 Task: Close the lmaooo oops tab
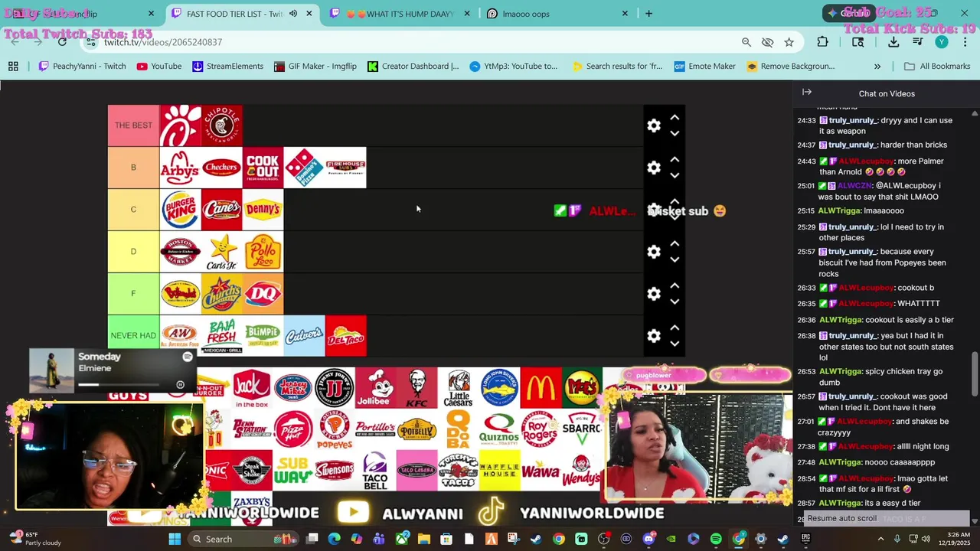pos(625,14)
